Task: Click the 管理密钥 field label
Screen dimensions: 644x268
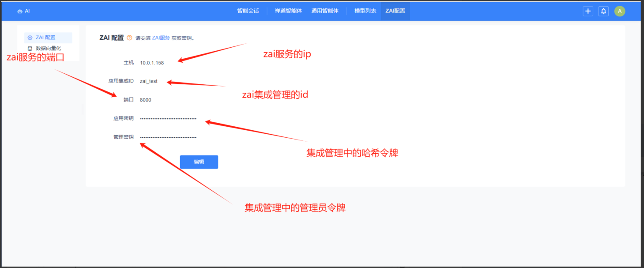Action: [124, 137]
